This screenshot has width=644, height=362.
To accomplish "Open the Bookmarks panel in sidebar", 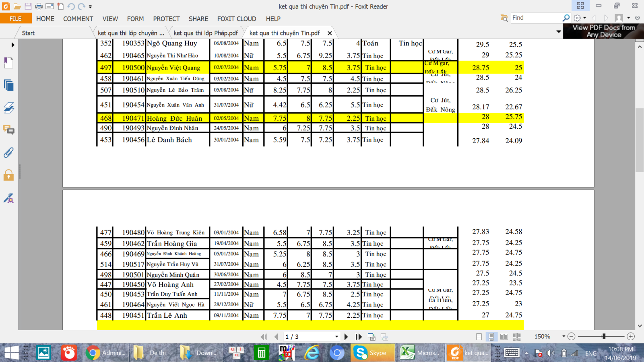I will (8, 63).
